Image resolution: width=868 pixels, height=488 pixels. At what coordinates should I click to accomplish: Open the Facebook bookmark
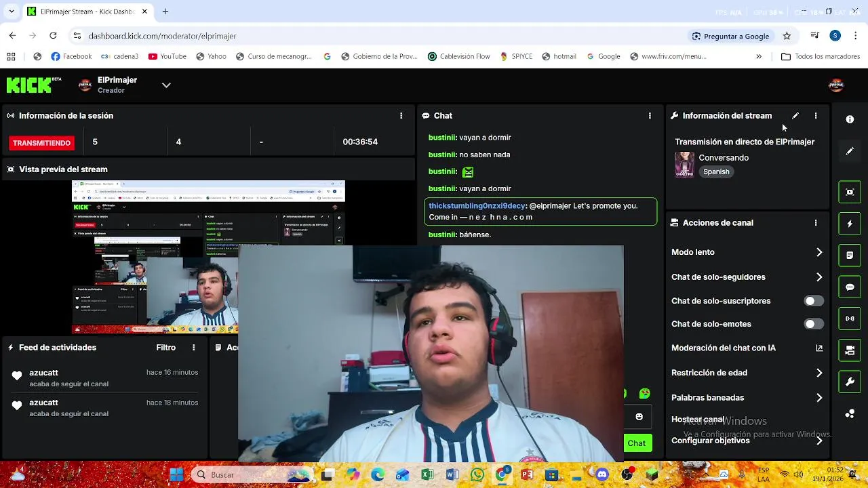pyautogui.click(x=71, y=56)
